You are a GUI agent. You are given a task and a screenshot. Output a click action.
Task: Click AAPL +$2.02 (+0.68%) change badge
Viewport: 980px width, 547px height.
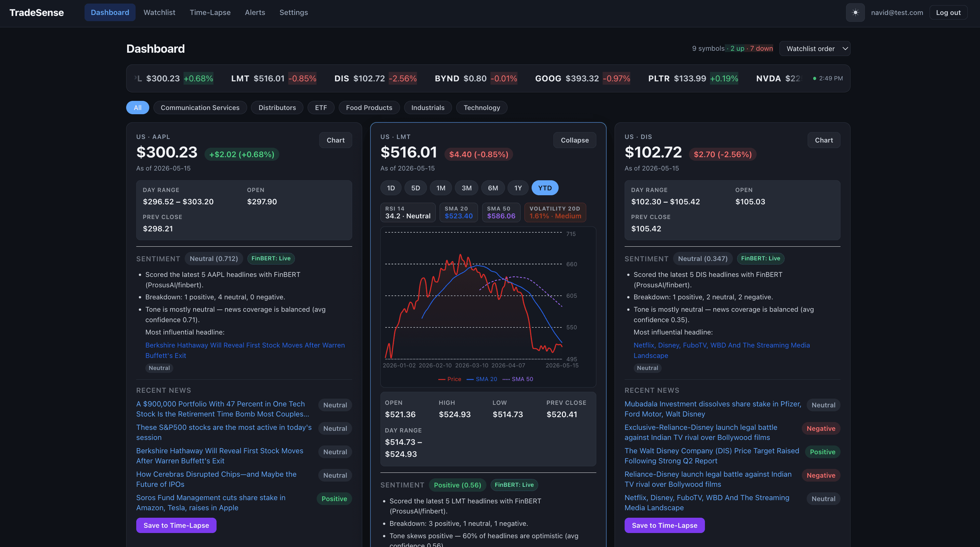click(242, 155)
